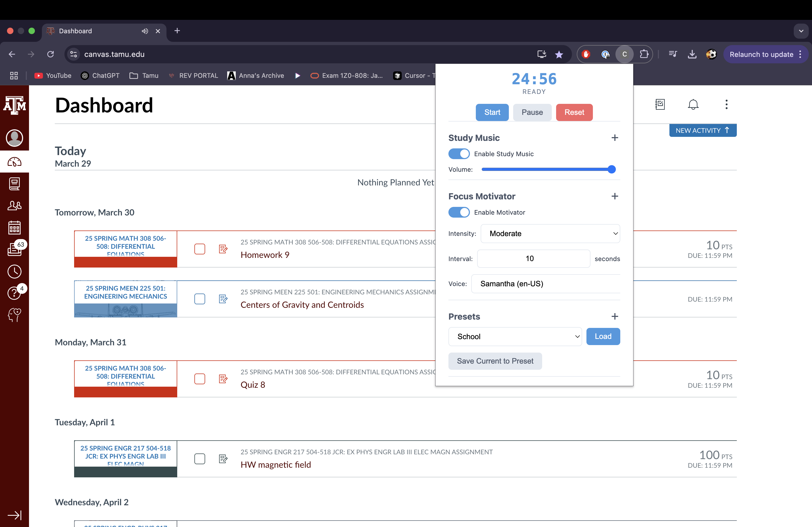The height and width of the screenshot is (527, 812).
Task: Open the Courses book icon in sidebar
Action: click(x=14, y=184)
